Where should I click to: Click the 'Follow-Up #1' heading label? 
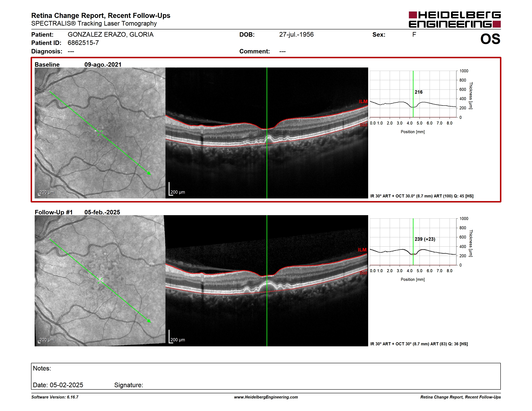pos(54,212)
